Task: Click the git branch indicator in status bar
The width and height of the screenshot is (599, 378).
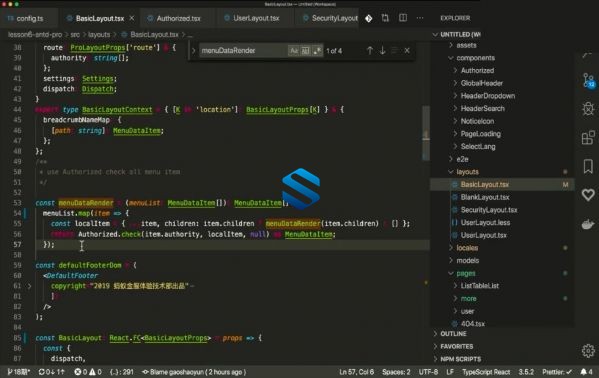Action: pyautogui.click(x=19, y=372)
